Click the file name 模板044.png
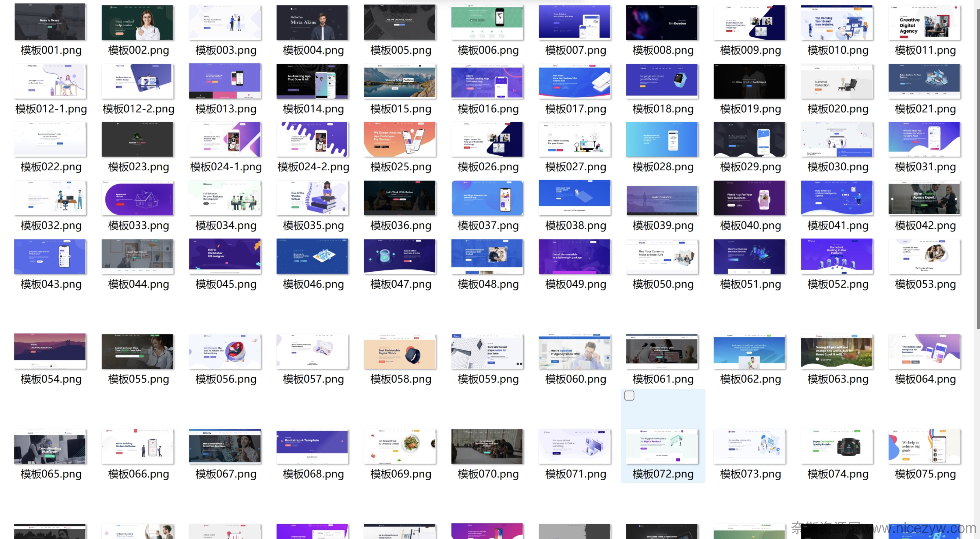980x539 pixels. [x=138, y=284]
